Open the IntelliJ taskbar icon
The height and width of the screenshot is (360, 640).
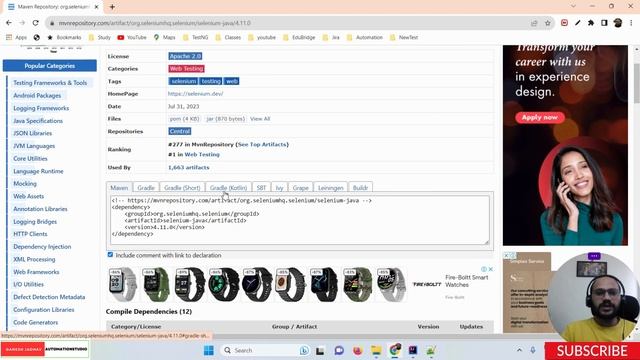coord(413,350)
